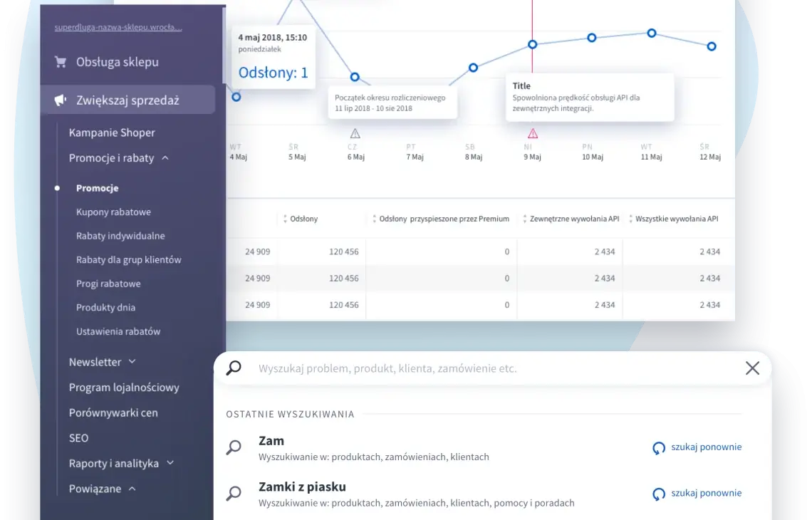Open Rabaty indywidualne

coord(120,236)
